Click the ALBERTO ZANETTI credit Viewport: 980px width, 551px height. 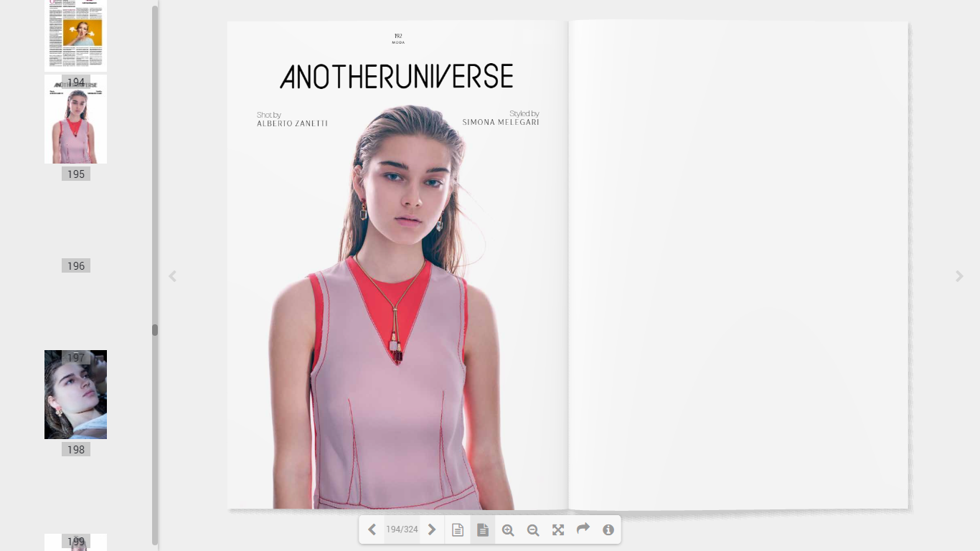(292, 123)
